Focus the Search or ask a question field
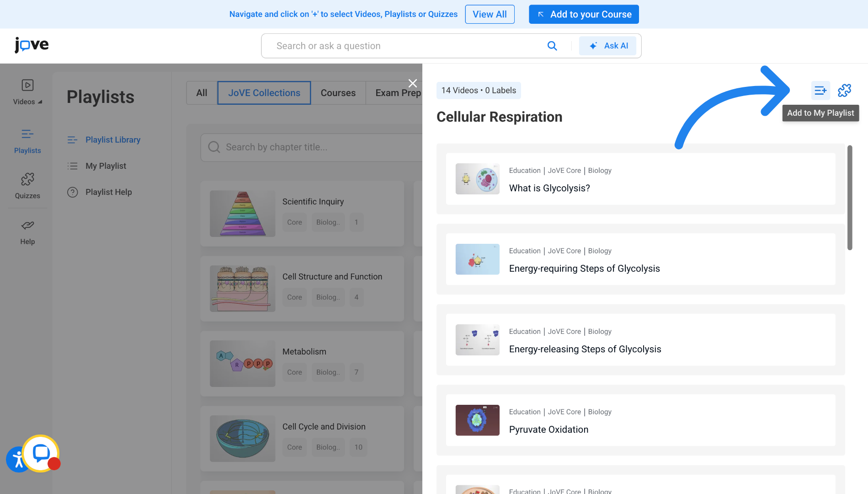The width and height of the screenshot is (868, 494). [407, 46]
